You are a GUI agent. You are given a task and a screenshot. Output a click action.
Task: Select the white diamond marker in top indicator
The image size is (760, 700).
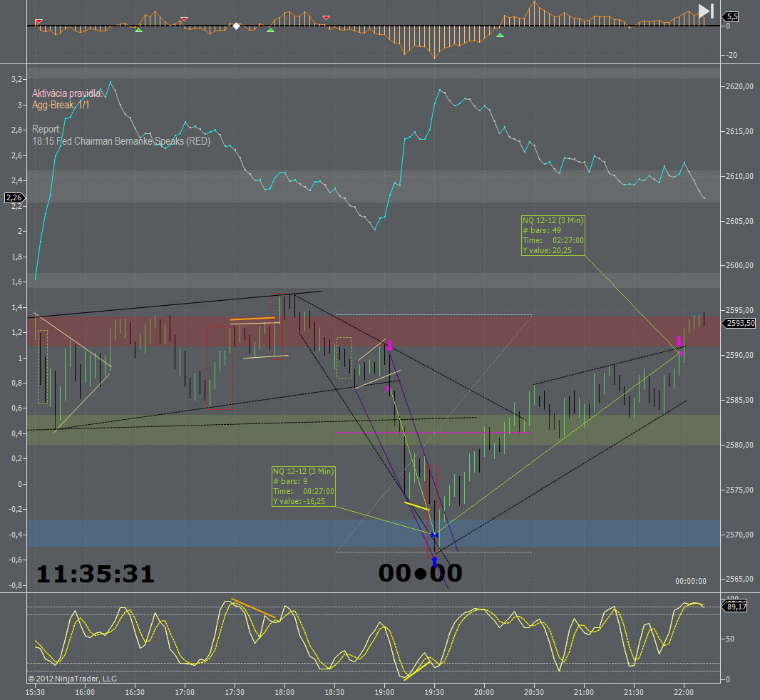click(236, 26)
